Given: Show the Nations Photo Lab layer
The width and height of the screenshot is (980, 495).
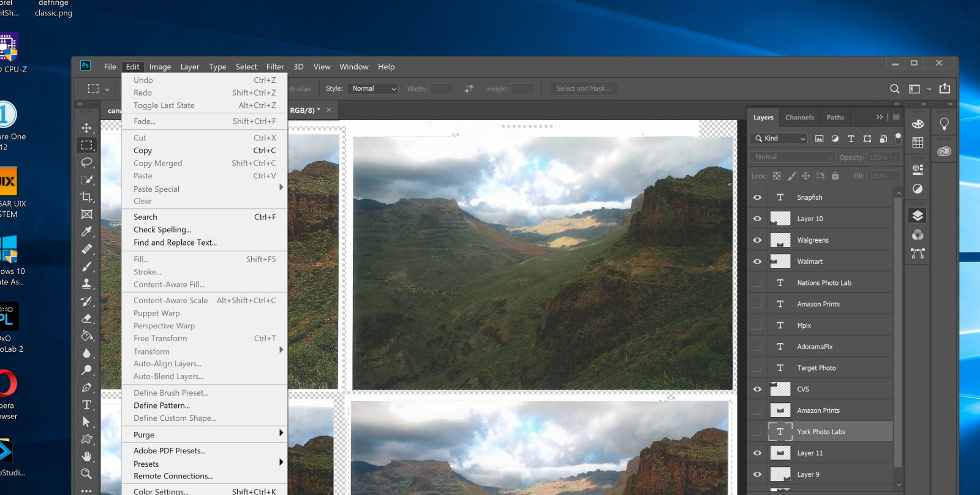Looking at the screenshot, I should coord(757,282).
